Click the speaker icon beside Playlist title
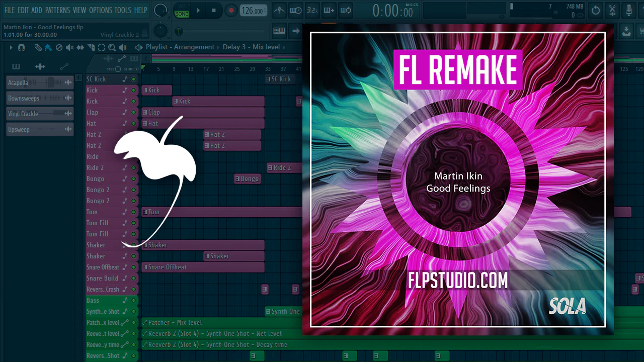Image resolution: width=644 pixels, height=362 pixels. click(x=139, y=47)
